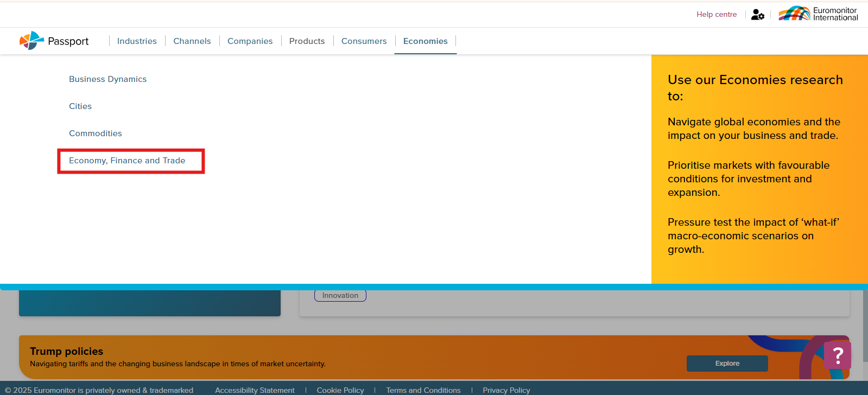
Task: Expand the Channels navigation menu
Action: click(x=192, y=41)
